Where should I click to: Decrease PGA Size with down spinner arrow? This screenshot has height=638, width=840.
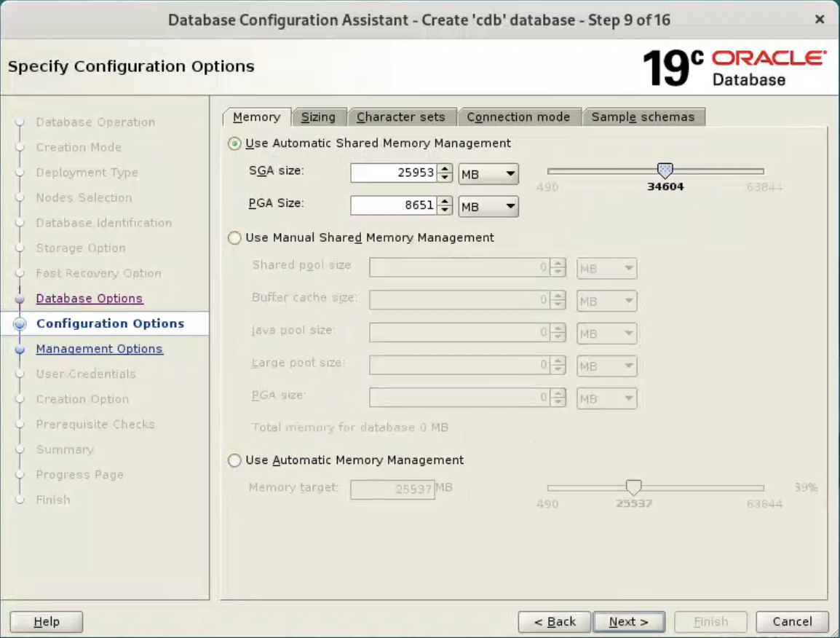coord(445,210)
